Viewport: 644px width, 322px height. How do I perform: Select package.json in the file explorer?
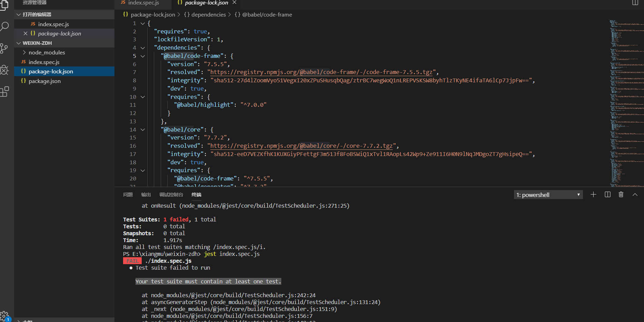point(44,81)
